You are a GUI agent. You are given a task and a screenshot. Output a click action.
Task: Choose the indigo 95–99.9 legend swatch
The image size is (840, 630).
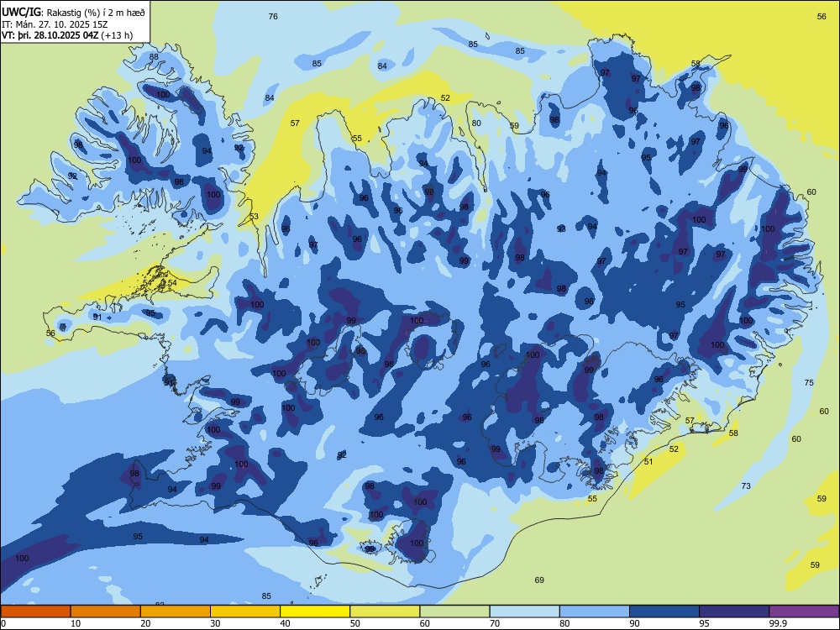(x=734, y=612)
